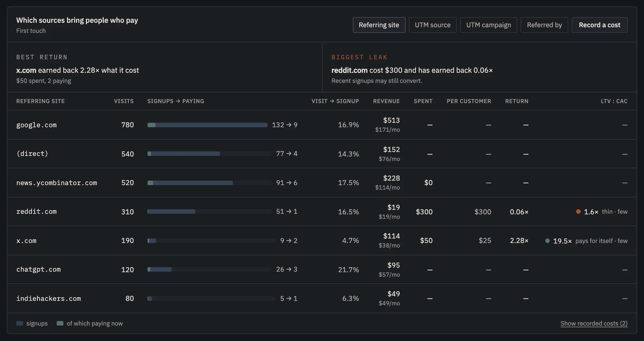644x341 pixels.
Task: Click the news.ycombinator.com signups bar
Action: click(x=190, y=183)
